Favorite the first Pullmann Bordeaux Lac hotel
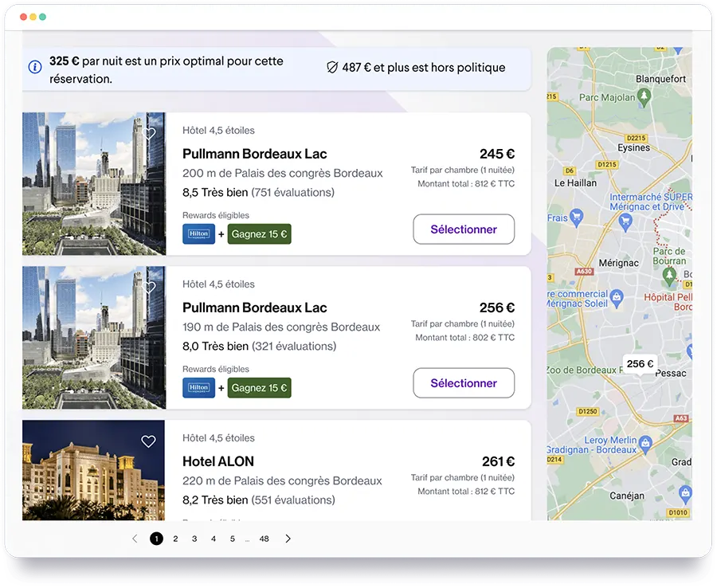This screenshot has width=717, height=588. click(148, 134)
